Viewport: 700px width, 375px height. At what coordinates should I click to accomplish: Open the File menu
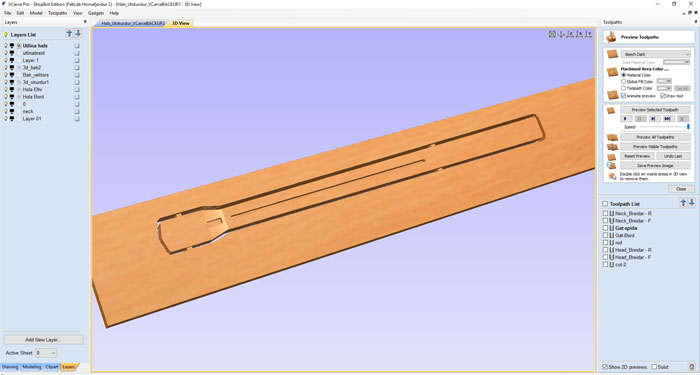tap(7, 13)
